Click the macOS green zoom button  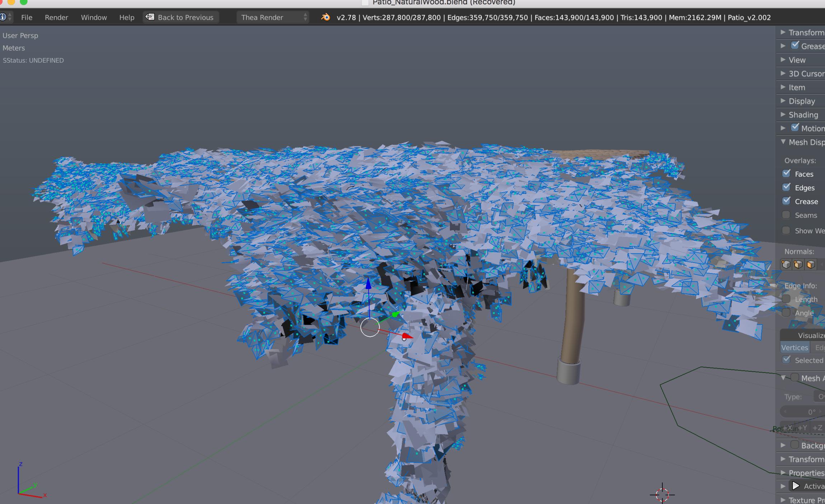[x=24, y=2]
